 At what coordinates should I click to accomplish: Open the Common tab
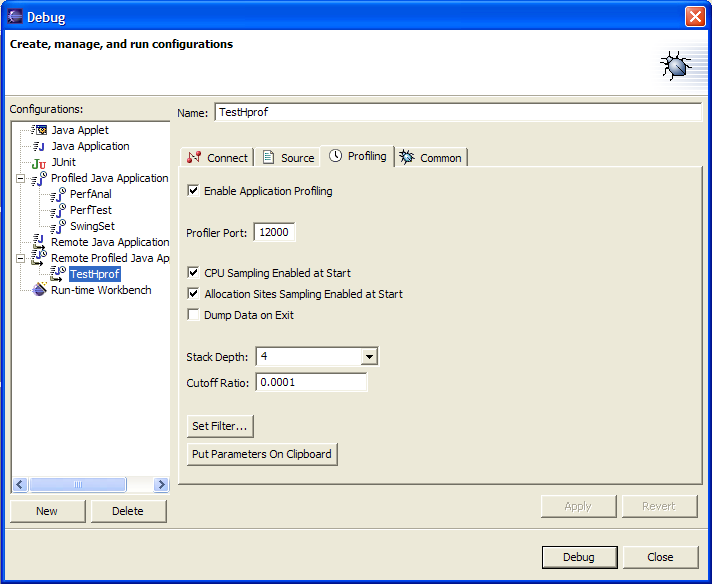point(431,158)
